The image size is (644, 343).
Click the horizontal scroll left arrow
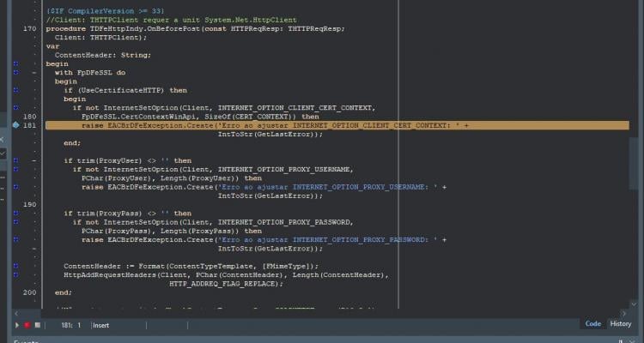[x=16, y=314]
